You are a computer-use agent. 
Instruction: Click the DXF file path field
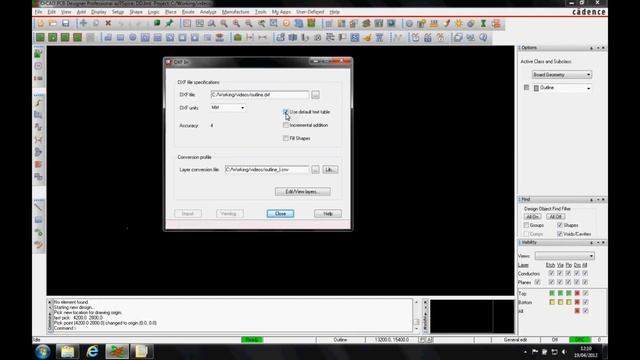click(x=260, y=95)
